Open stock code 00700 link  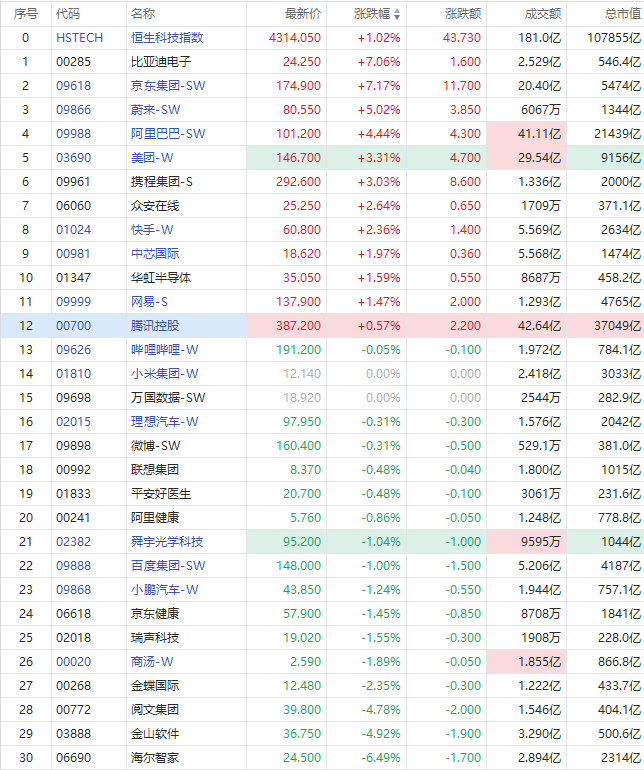click(74, 326)
